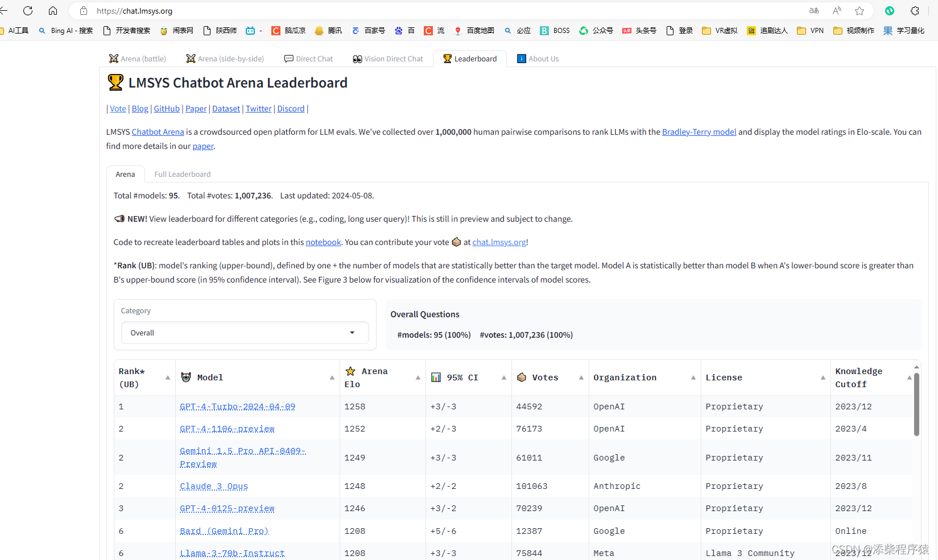The height and width of the screenshot is (560, 938).
Task: Open the 追剧达人 bookmark
Action: [767, 31]
